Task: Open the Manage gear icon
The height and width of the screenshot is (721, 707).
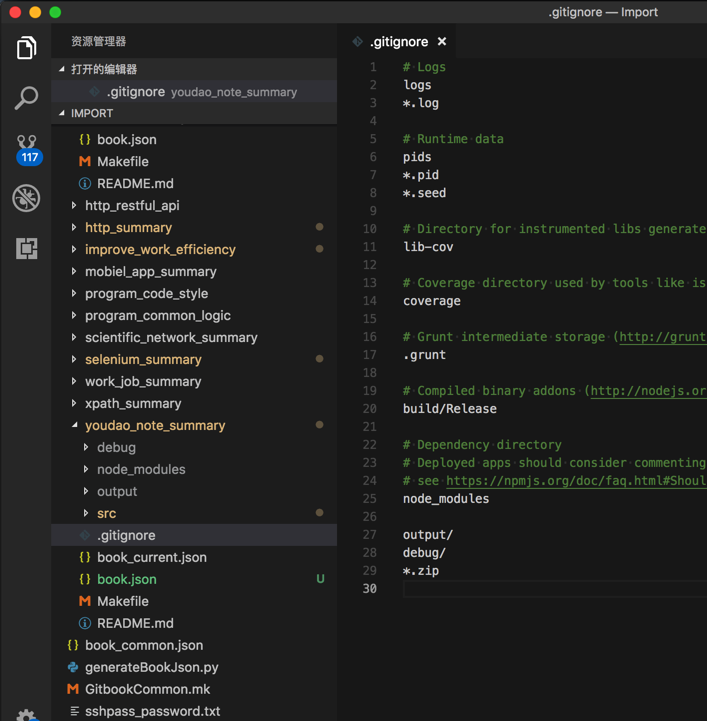Action: click(26, 715)
